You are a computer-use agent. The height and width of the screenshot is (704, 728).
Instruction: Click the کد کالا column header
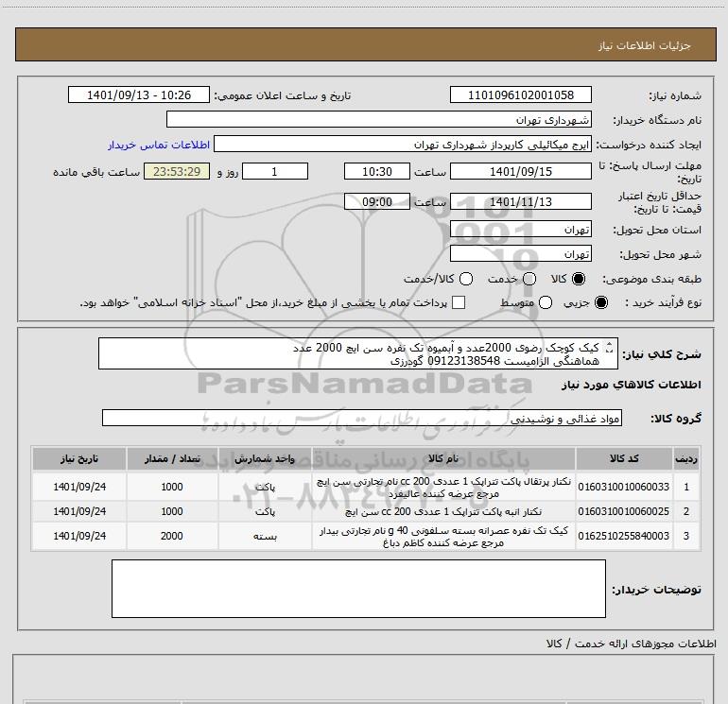[624, 459]
